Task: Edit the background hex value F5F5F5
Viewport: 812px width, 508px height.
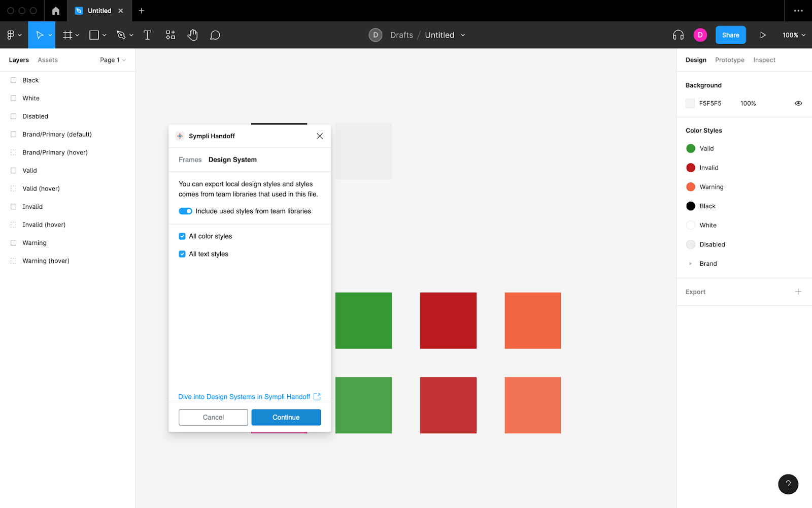Action: 710,103
